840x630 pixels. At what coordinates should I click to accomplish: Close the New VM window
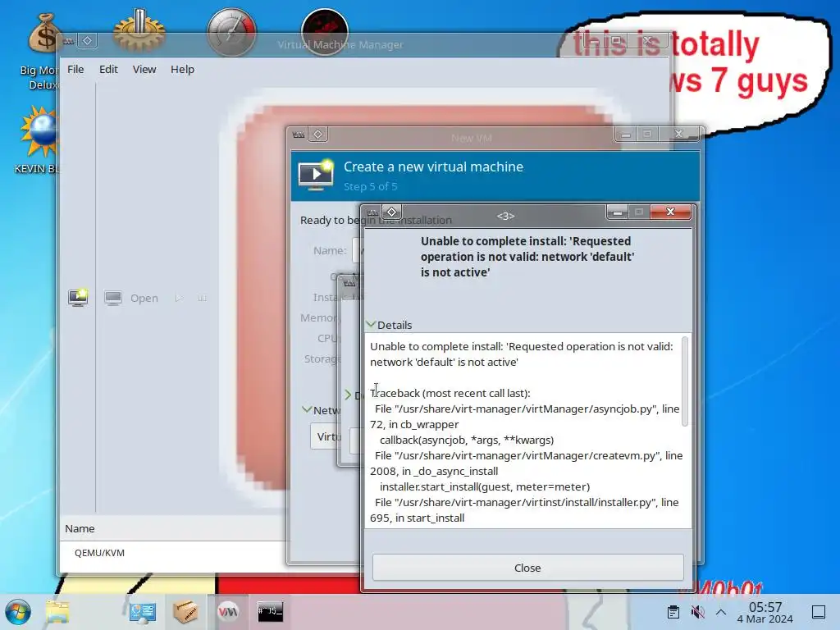tap(678, 134)
